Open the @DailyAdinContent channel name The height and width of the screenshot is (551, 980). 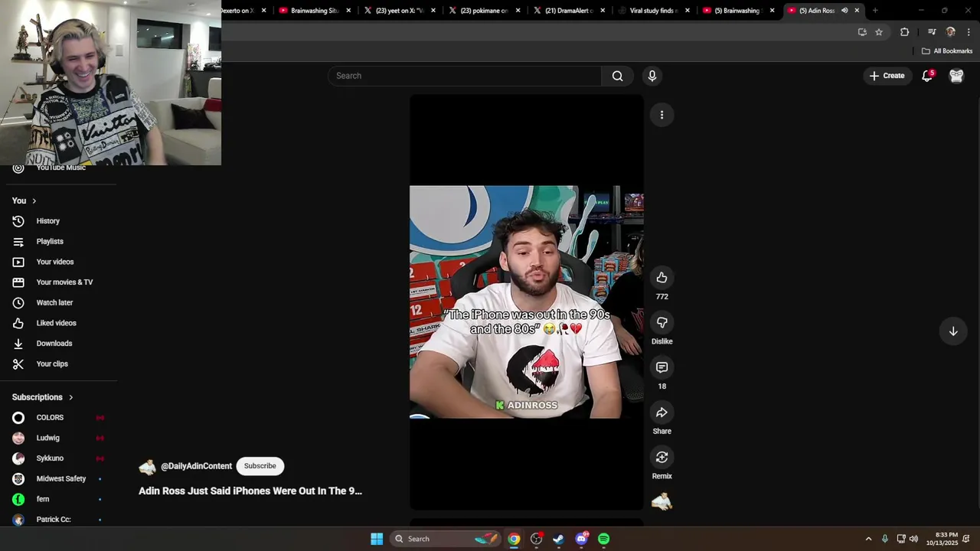pos(196,466)
